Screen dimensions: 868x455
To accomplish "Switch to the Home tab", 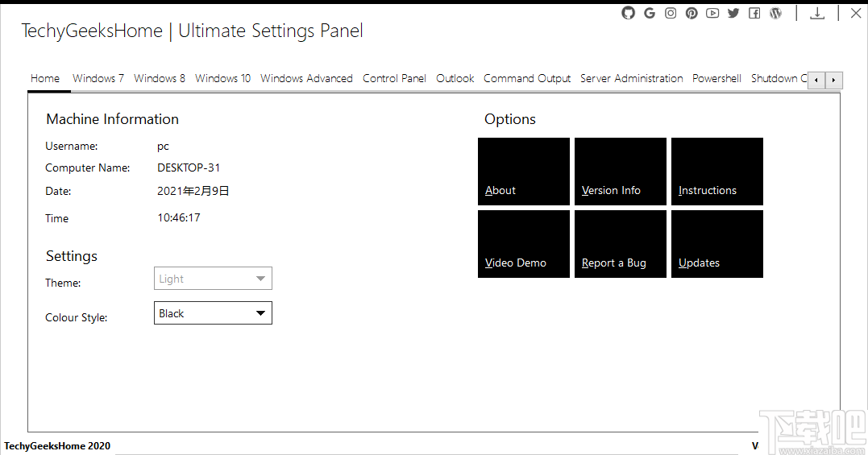I will click(45, 78).
